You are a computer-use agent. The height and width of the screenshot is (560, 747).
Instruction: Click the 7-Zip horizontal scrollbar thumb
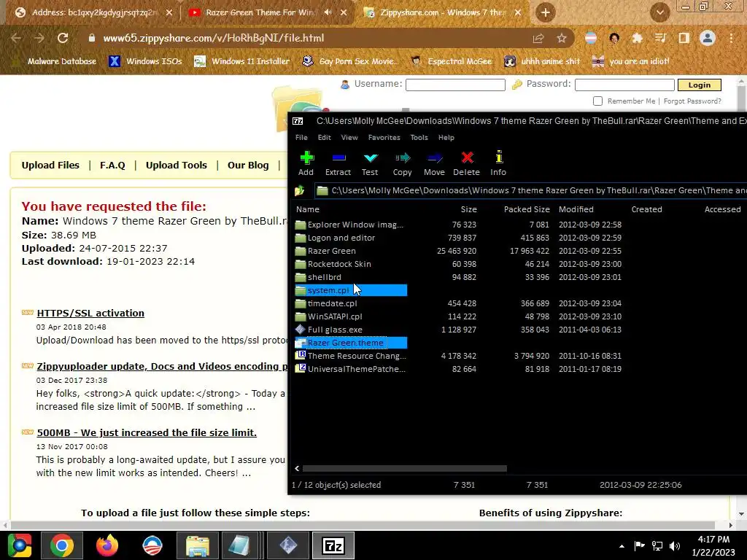tap(404, 469)
